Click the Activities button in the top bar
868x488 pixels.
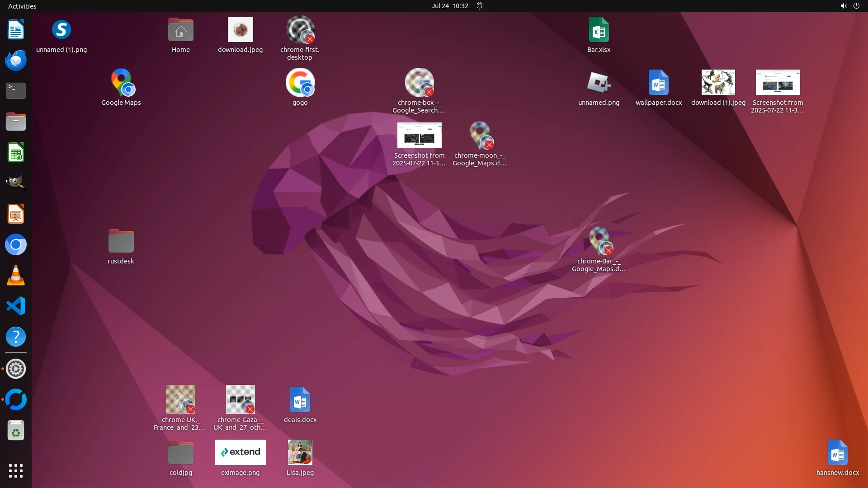tap(22, 6)
